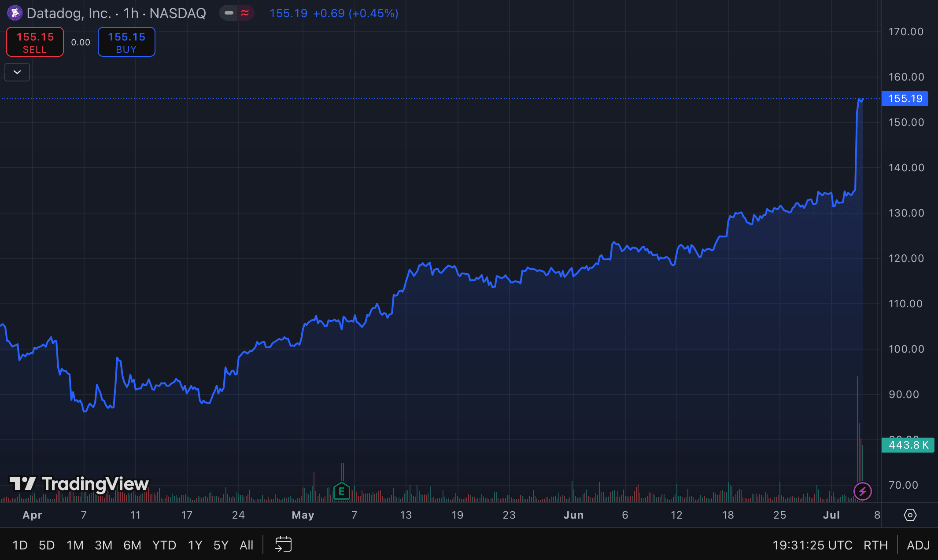
Task: Click the +0.69 (+0.45%) change value
Action: tap(355, 13)
